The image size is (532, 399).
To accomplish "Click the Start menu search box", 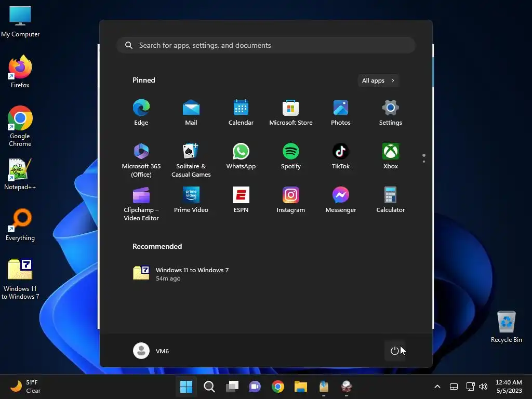I will (266, 45).
